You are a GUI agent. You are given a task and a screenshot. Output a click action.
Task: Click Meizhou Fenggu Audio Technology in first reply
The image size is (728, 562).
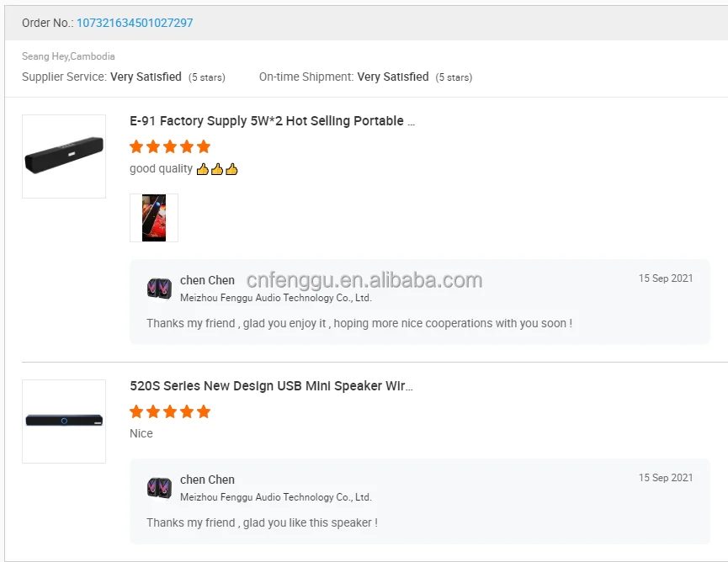(x=275, y=298)
